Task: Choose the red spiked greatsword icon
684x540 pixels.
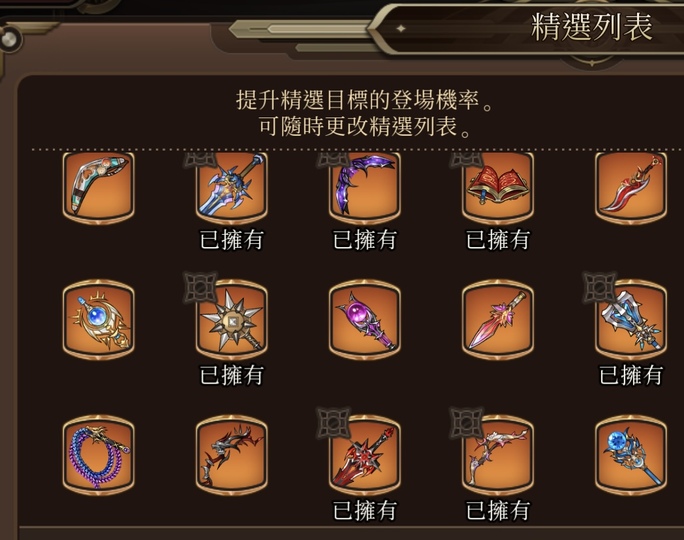Action: 365,455
